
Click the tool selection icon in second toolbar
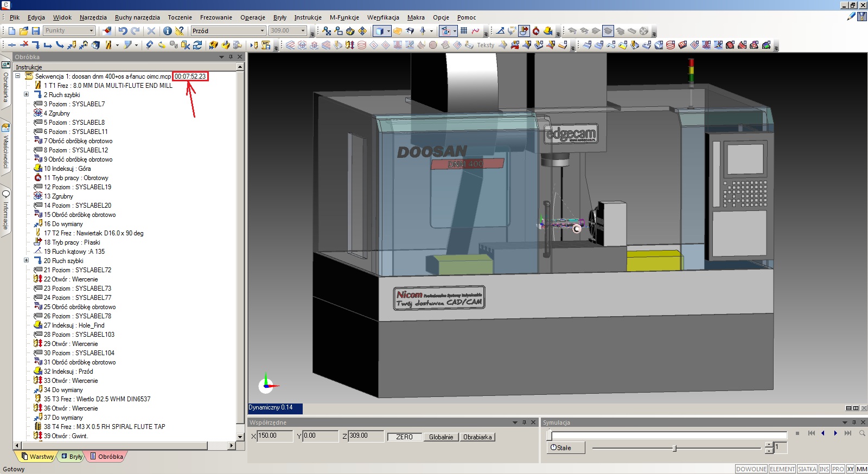pos(107,45)
